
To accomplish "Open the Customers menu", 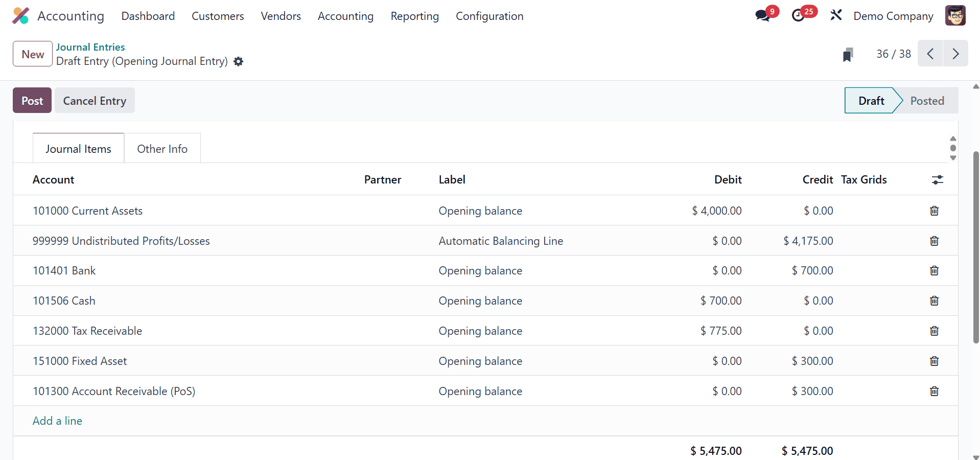I will pyautogui.click(x=218, y=16).
